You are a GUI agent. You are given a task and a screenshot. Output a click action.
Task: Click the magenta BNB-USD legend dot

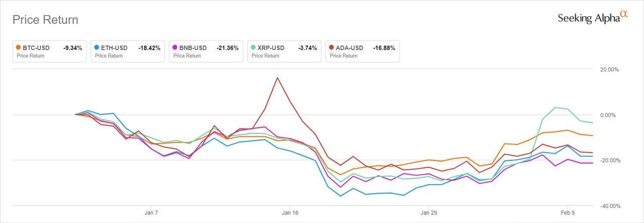pyautogui.click(x=175, y=48)
